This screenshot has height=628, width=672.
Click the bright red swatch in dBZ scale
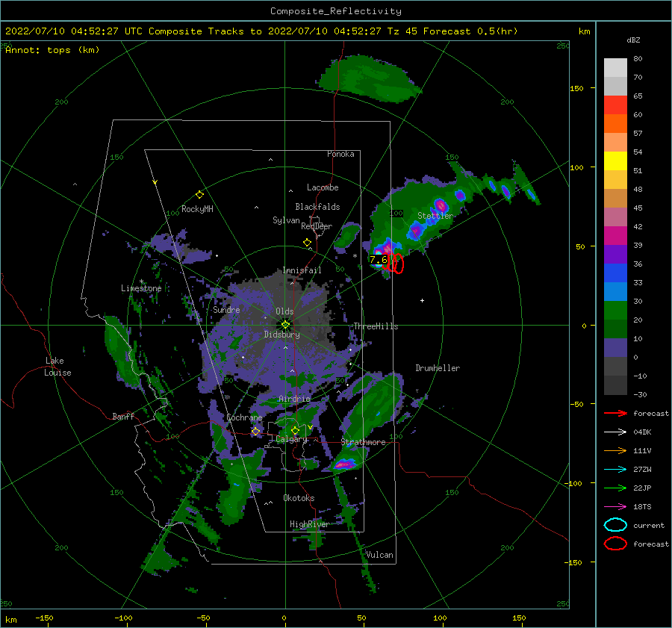click(615, 105)
